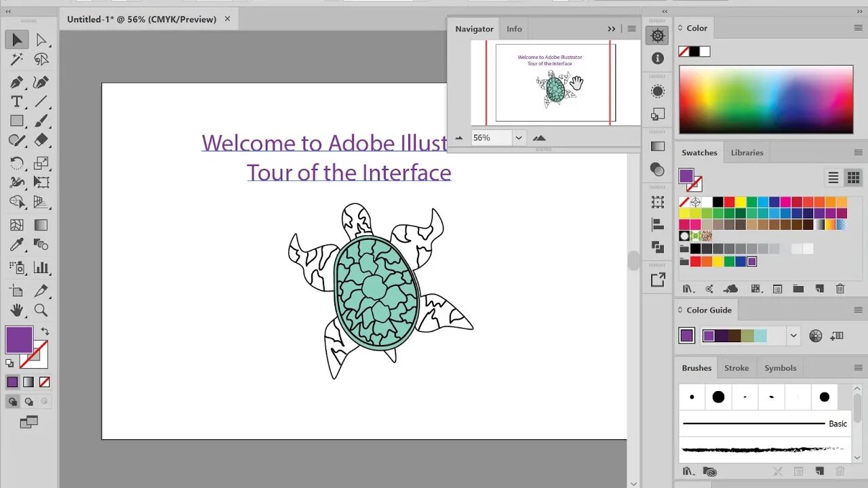Click the Delete Swatch trash icon

pyautogui.click(x=840, y=289)
